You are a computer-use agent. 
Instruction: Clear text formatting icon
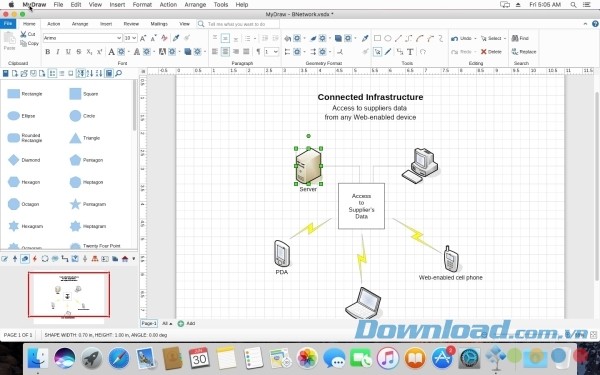164,38
